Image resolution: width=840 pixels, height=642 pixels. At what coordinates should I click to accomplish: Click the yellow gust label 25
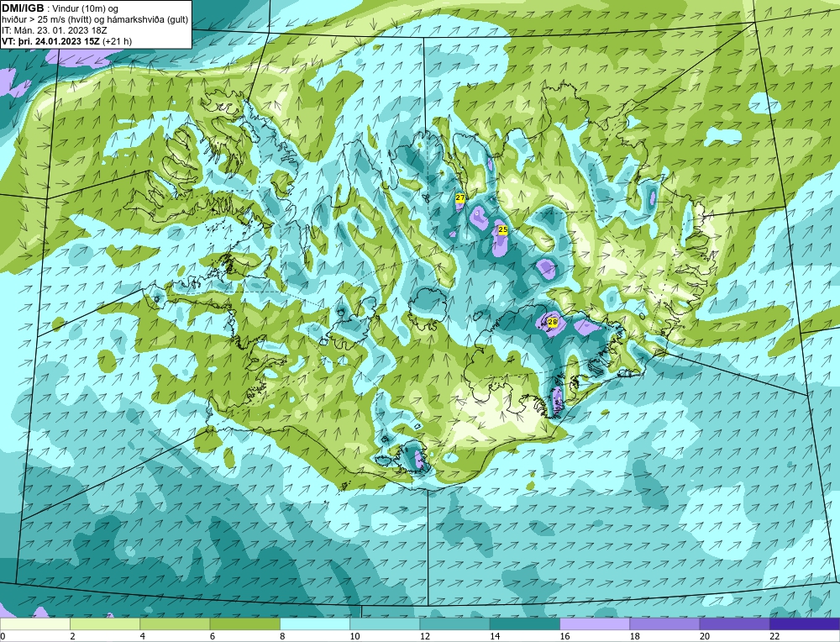click(502, 230)
